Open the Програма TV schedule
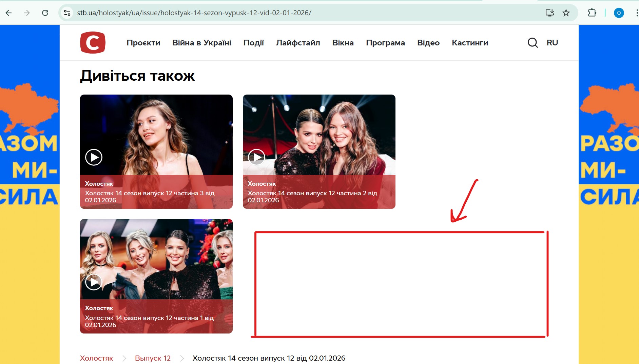Viewport: 639px width, 364px height. 385,43
